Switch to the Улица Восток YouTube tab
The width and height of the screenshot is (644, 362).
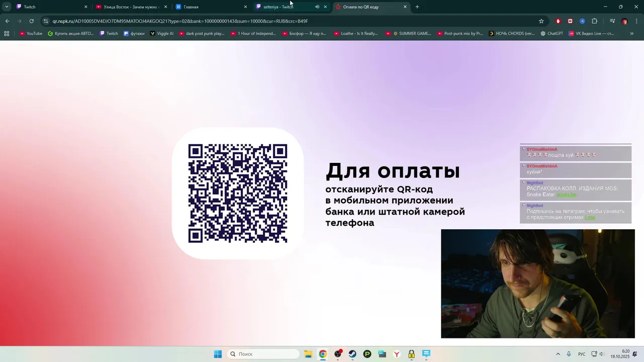tap(131, 7)
